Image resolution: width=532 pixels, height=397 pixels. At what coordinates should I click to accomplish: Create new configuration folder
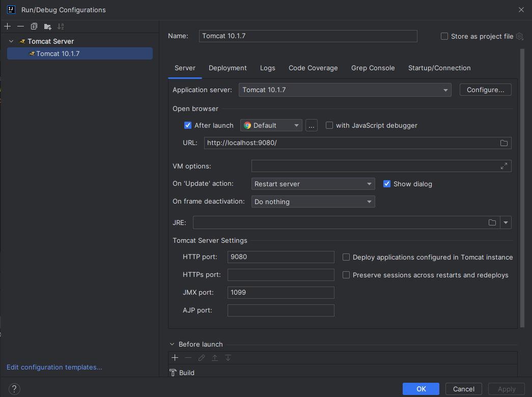coord(47,26)
